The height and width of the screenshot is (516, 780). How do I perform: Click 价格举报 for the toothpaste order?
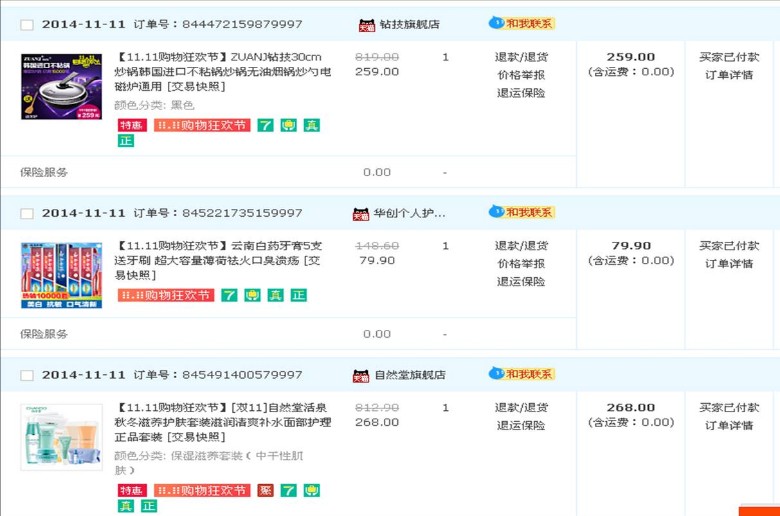pos(521,263)
